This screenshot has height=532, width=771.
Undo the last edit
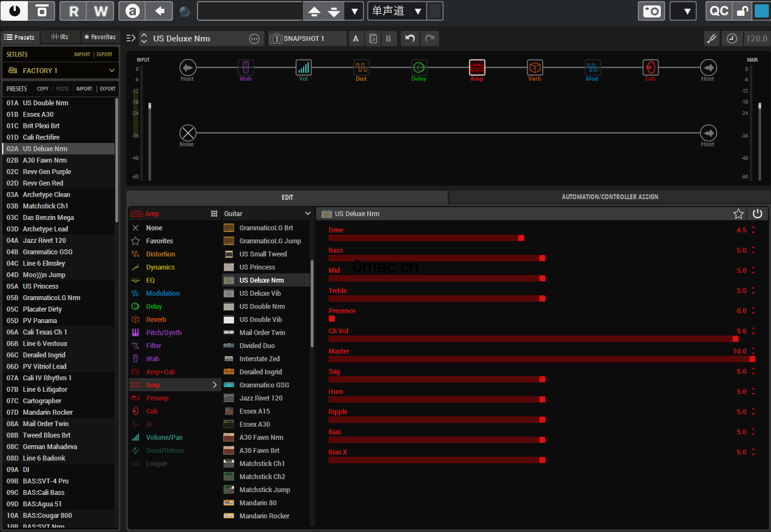tap(410, 38)
